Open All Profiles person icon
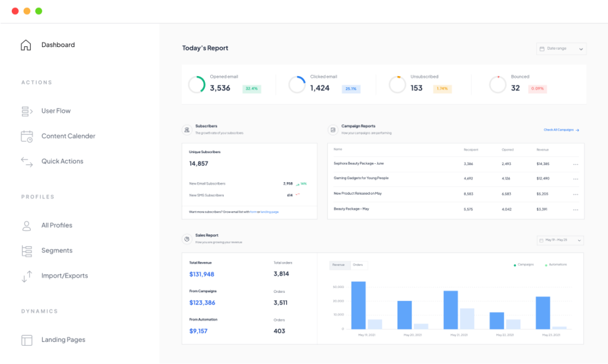Viewport: 608px width, 364px height. 26,226
